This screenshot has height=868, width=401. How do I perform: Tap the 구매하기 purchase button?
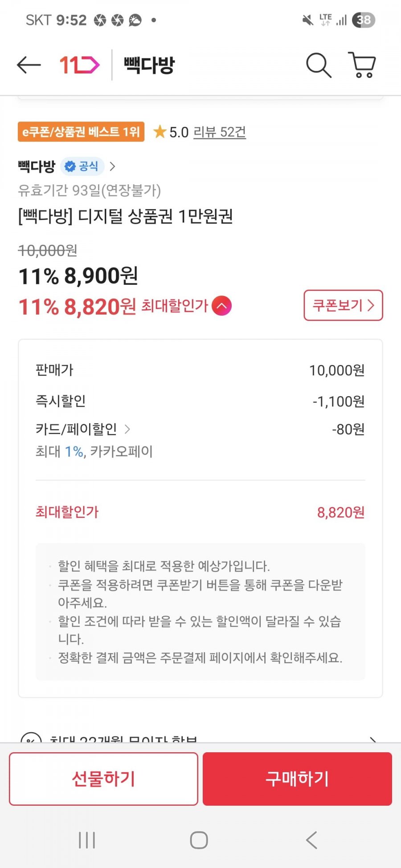click(x=297, y=779)
